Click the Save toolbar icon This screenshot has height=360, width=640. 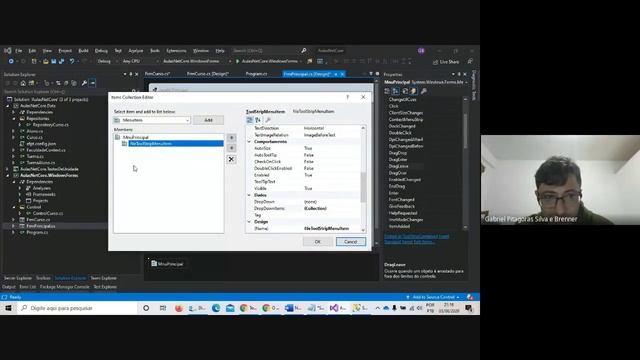click(x=53, y=61)
